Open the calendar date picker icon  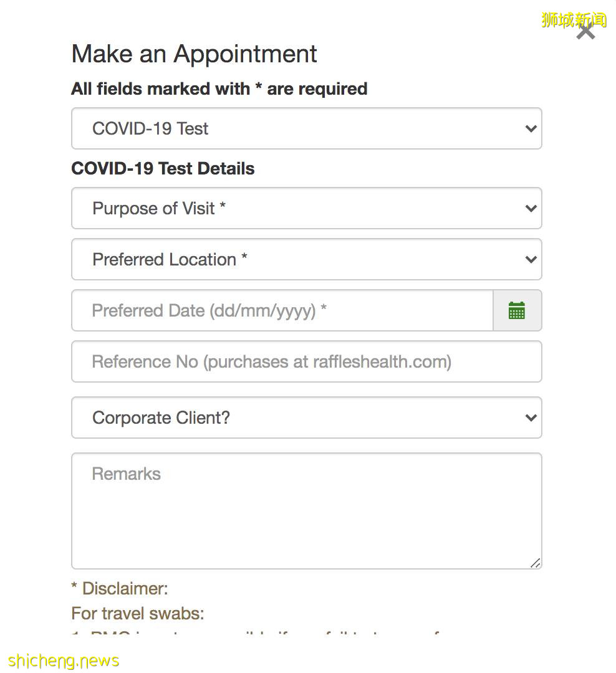point(517,310)
